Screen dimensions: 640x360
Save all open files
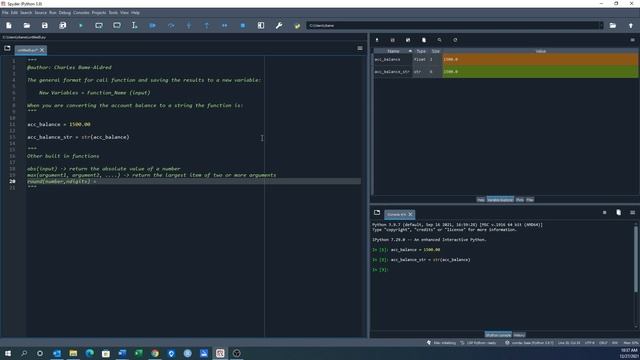(x=62, y=25)
